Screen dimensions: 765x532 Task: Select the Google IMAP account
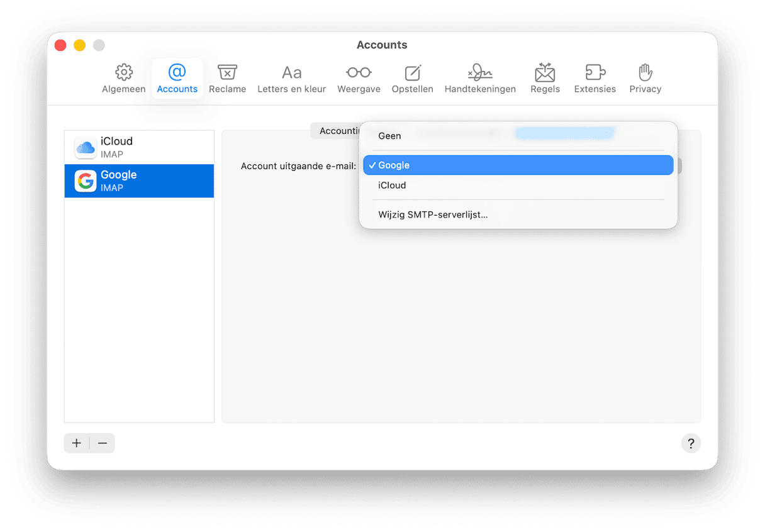pos(138,181)
